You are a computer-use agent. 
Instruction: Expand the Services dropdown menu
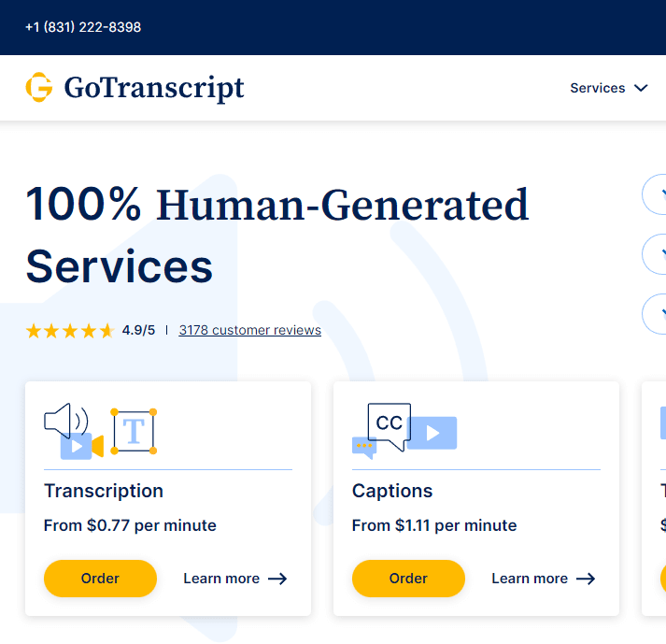tap(609, 88)
